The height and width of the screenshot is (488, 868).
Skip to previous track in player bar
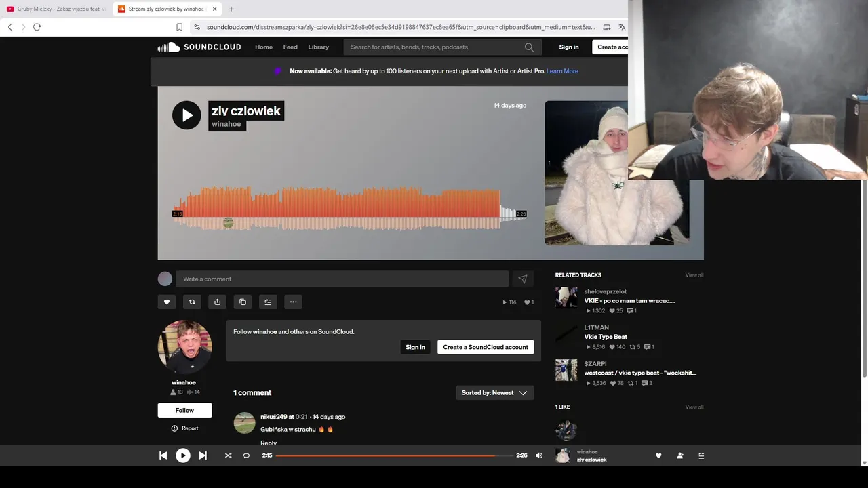click(x=163, y=455)
